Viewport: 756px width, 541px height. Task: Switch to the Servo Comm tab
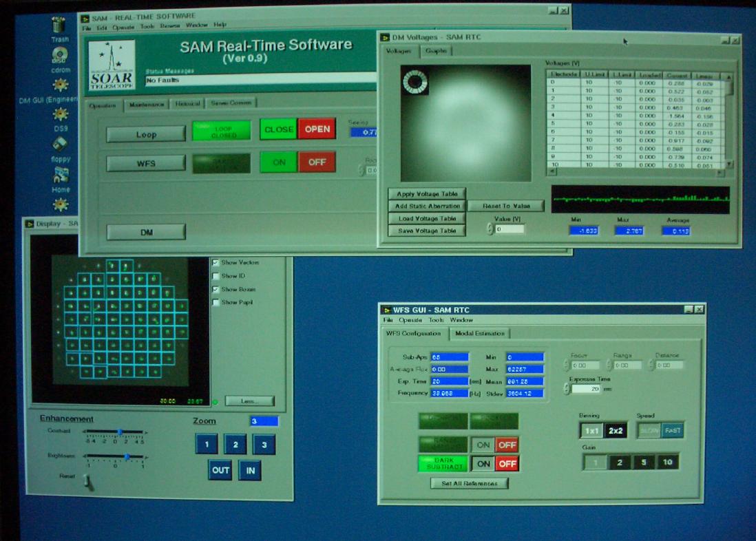pos(231,103)
